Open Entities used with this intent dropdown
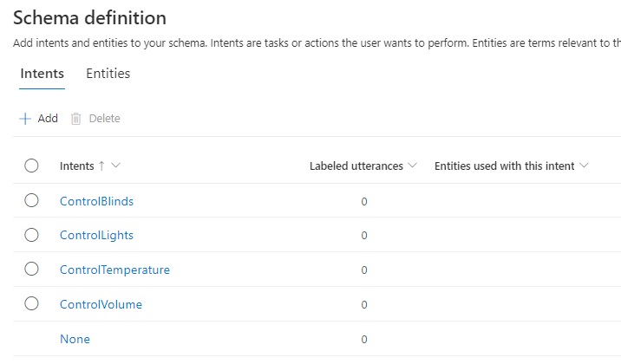 (x=584, y=166)
